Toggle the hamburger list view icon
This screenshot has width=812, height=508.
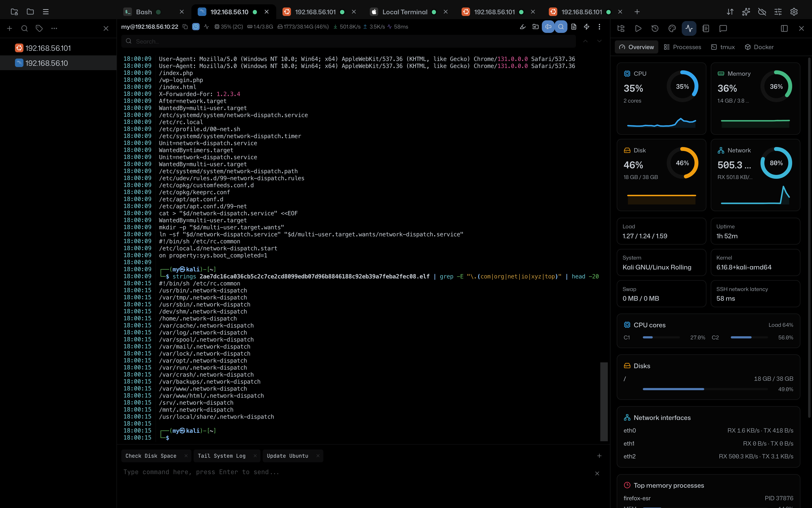coord(46,12)
